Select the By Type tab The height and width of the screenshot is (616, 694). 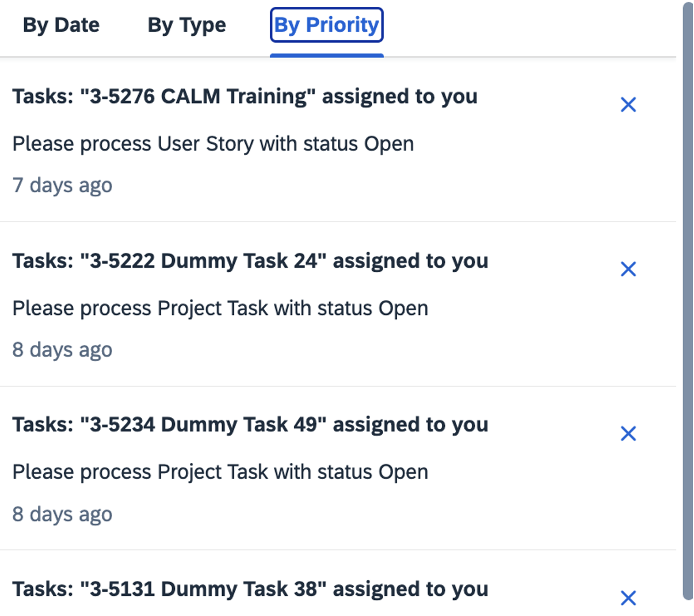click(x=186, y=25)
